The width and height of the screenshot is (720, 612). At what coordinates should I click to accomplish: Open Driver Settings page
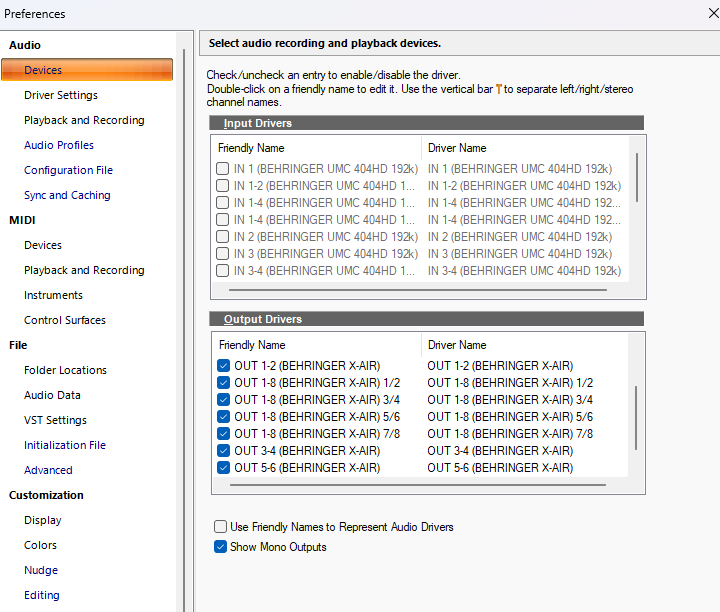pos(61,95)
